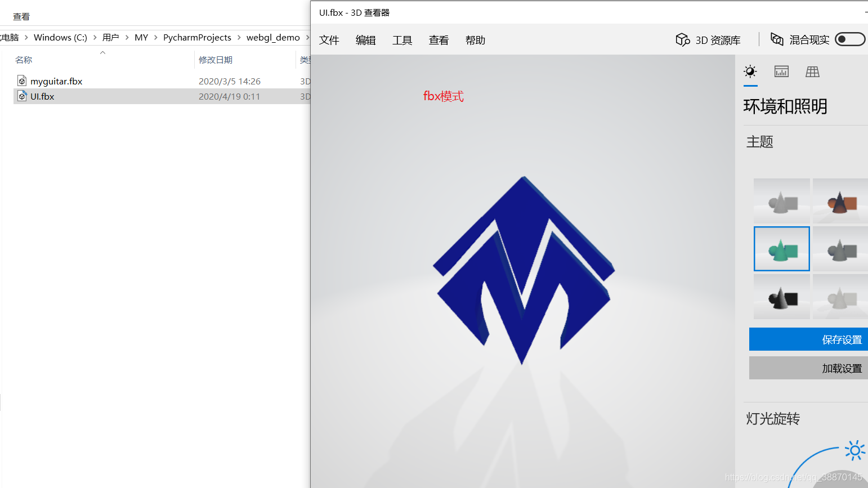Click the blue 3D model in the viewport
The width and height of the screenshot is (868, 488).
pyautogui.click(x=524, y=270)
